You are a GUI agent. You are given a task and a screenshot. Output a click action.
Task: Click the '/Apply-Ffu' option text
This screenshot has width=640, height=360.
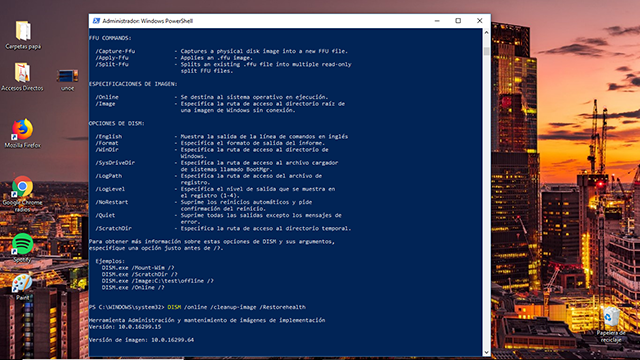[x=112, y=58]
